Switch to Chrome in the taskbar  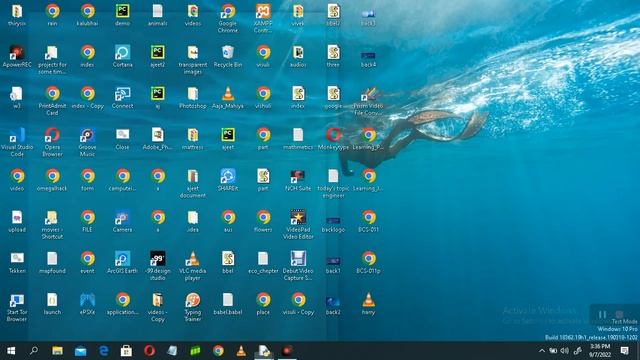pos(218,351)
